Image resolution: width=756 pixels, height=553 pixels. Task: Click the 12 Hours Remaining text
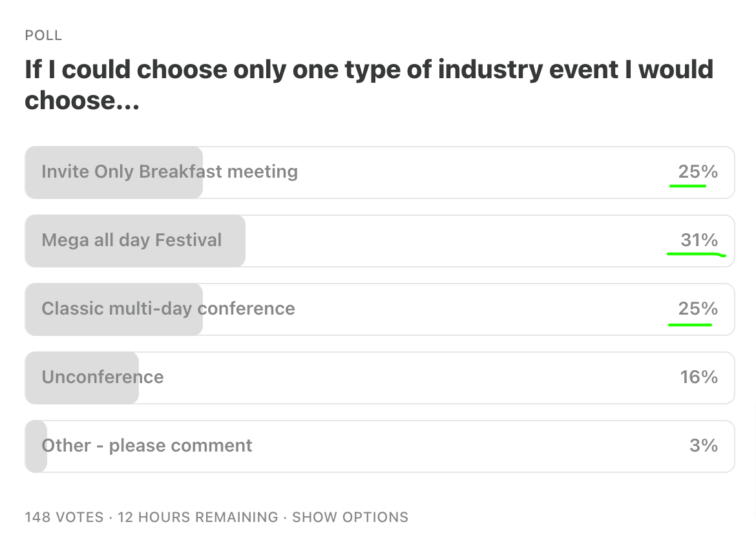coord(198,517)
